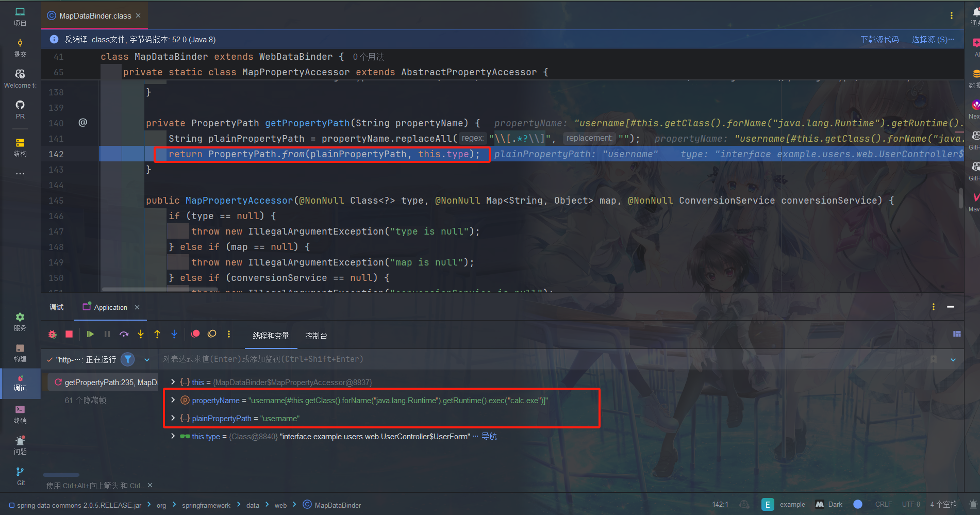Open spring-data-commons jar breadcrumb

[x=75, y=505]
